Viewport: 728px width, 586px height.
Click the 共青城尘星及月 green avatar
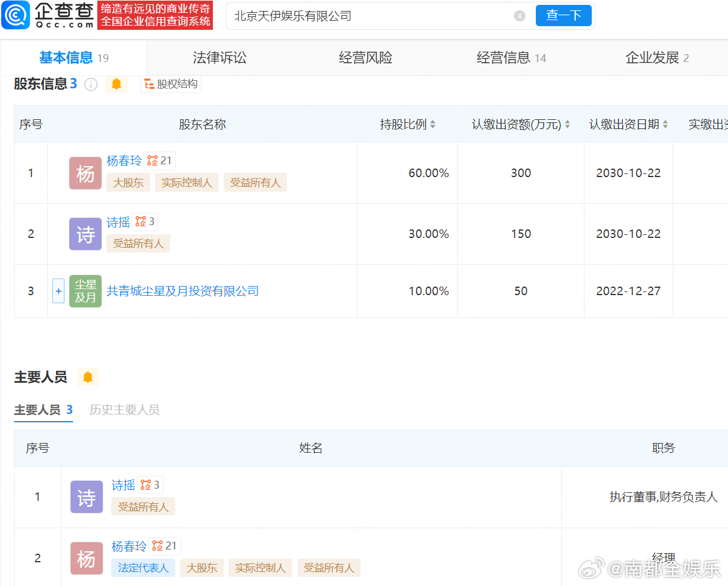(x=85, y=291)
